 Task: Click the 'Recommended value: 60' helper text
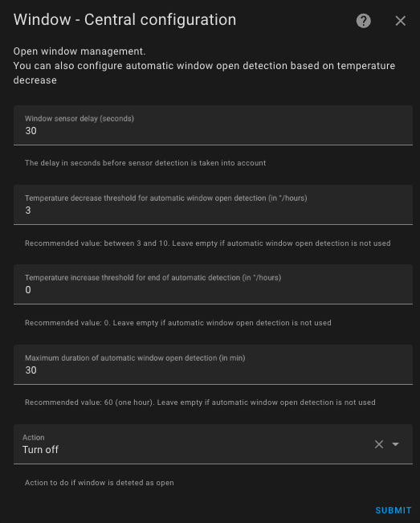pyautogui.click(x=200, y=402)
